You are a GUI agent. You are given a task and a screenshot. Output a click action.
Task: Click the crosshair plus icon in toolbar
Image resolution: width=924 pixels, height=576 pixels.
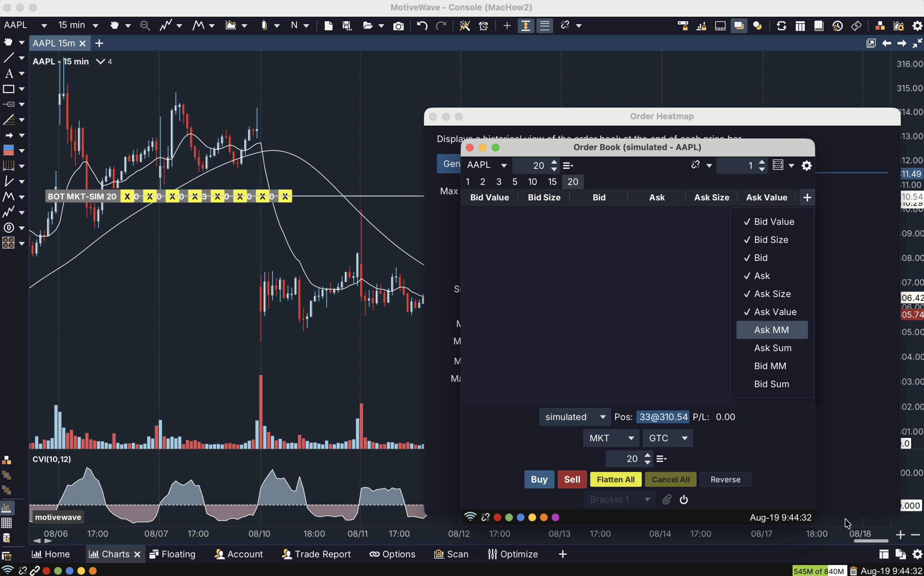click(506, 26)
